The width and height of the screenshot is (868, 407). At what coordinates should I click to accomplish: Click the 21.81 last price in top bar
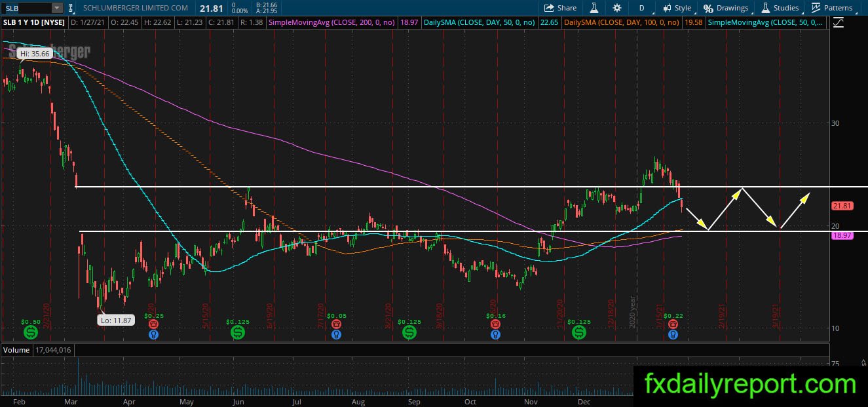coord(212,8)
